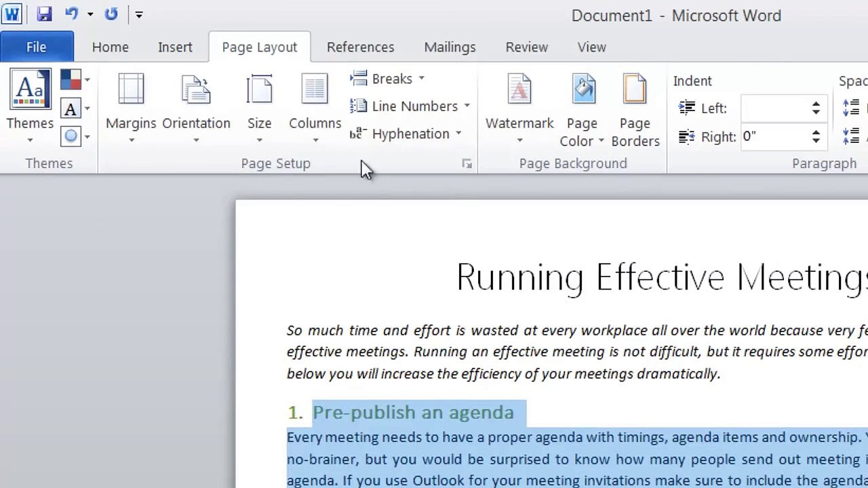The height and width of the screenshot is (488, 868).
Task: Open the Review tab
Action: click(x=527, y=47)
